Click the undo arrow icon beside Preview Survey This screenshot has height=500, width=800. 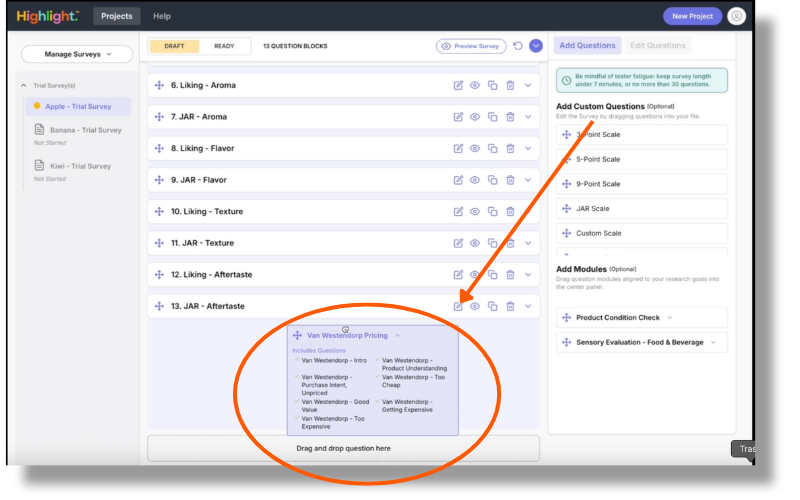coord(518,46)
